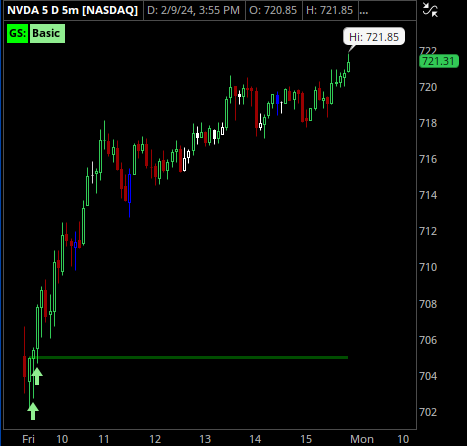This screenshot has width=467, height=446.
Task: Click the 710 price axis label
Action: point(428,267)
